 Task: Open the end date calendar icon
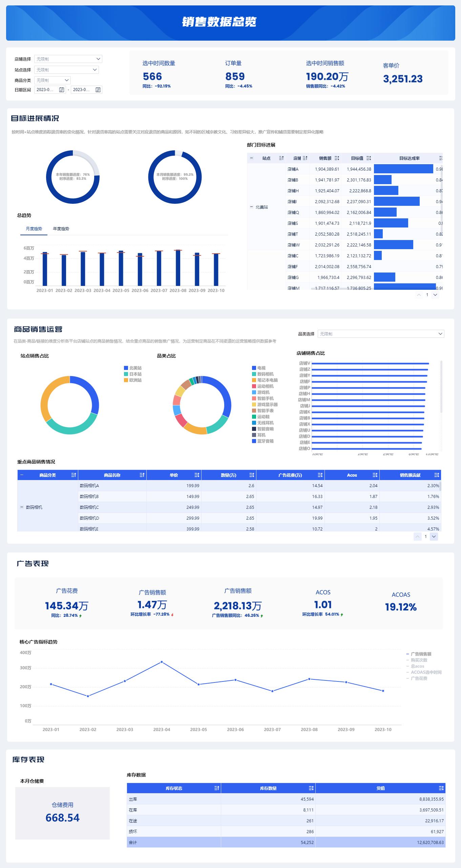click(98, 90)
